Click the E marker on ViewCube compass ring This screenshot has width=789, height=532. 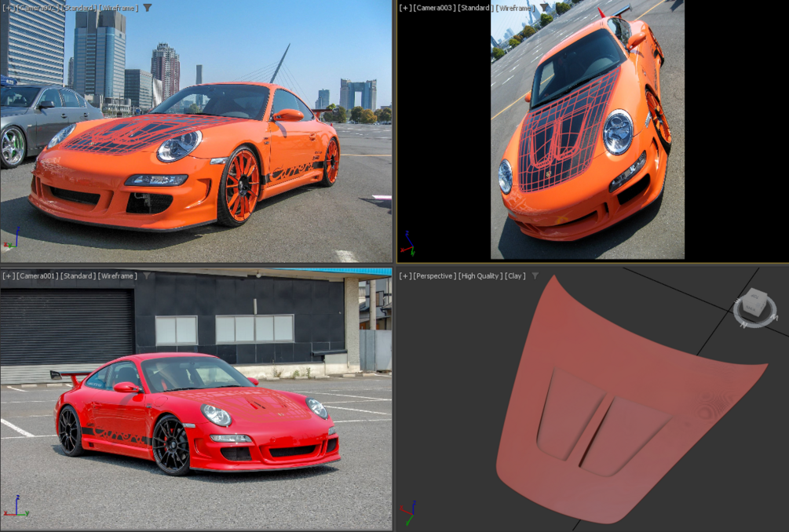pyautogui.click(x=737, y=301)
